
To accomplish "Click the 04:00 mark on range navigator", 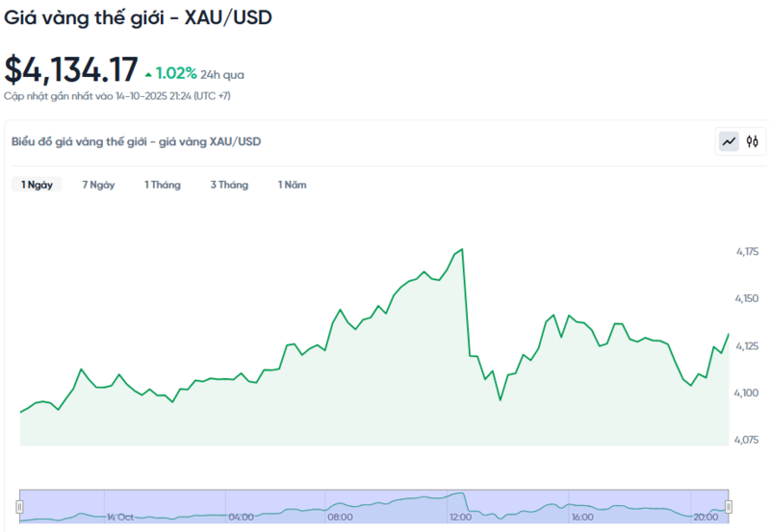I will point(241,517).
